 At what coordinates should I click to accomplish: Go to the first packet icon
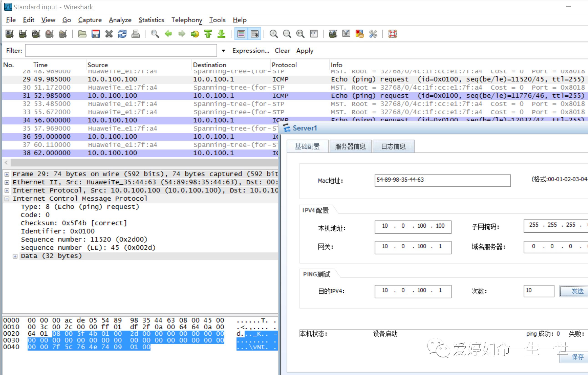pos(208,34)
